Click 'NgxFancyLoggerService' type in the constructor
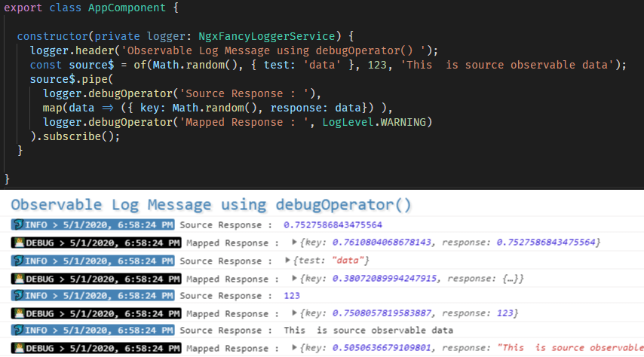 (267, 36)
